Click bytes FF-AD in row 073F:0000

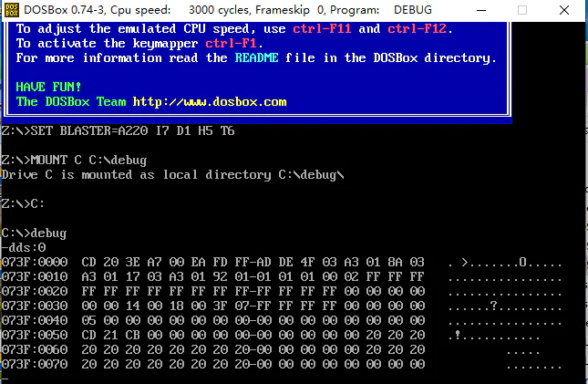[x=253, y=262]
